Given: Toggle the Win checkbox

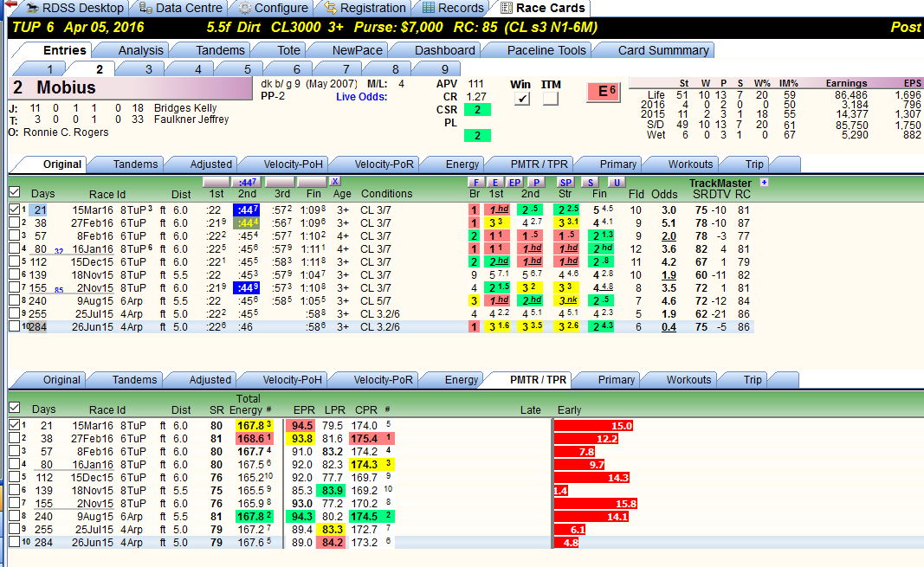Looking at the screenshot, I should (x=521, y=99).
